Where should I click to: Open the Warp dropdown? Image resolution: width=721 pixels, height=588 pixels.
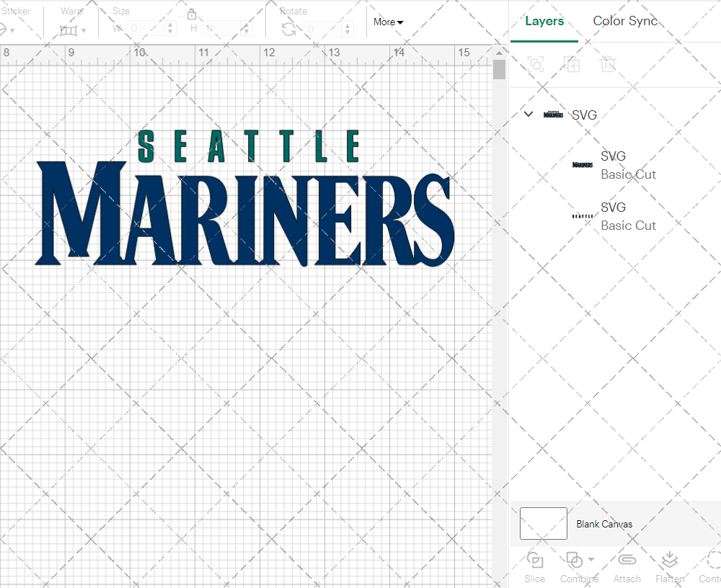tap(73, 30)
